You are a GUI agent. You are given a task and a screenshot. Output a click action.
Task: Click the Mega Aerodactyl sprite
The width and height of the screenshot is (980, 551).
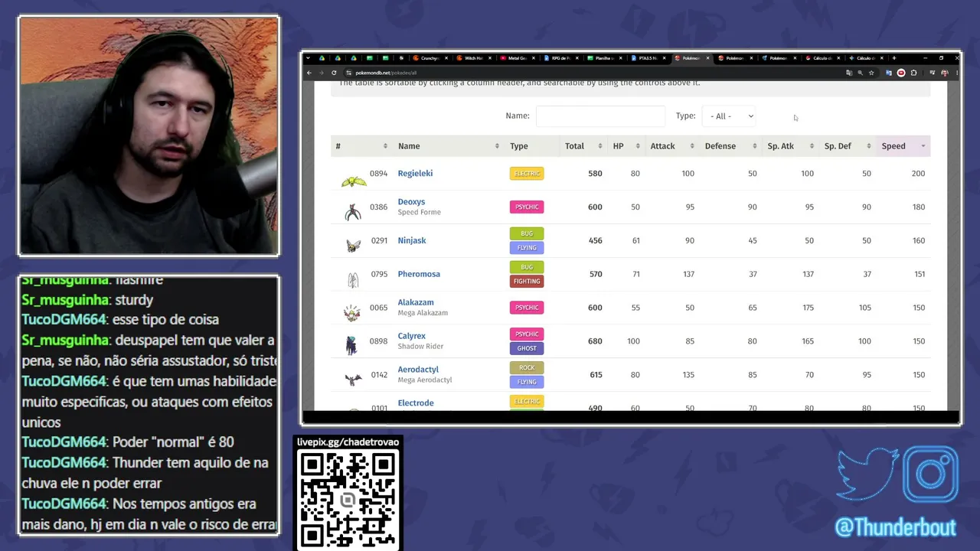[x=353, y=380]
